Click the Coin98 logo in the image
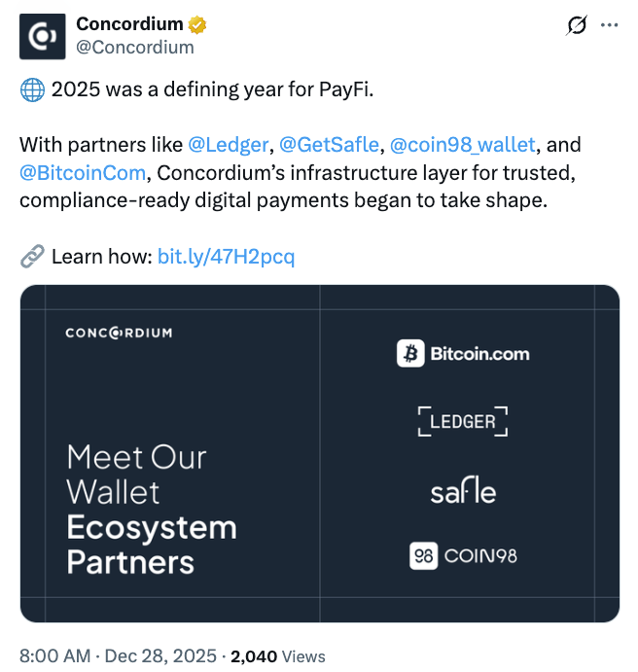The image size is (638, 672). pyautogui.click(x=463, y=556)
